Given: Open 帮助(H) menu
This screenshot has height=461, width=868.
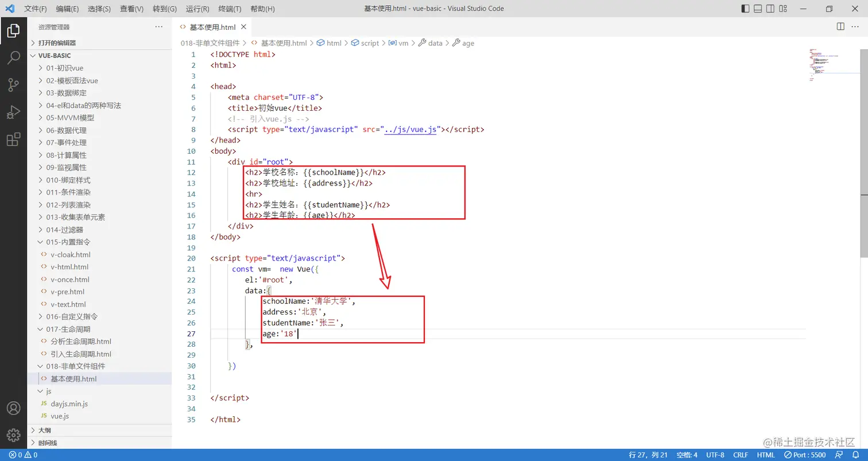Looking at the screenshot, I should 263,9.
